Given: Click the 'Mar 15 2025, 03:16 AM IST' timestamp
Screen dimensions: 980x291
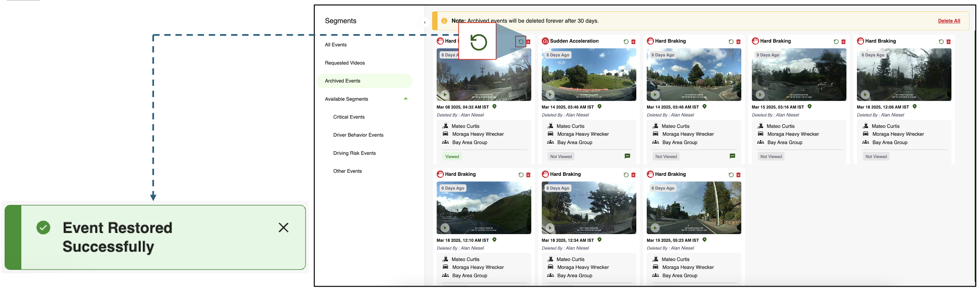Looking at the screenshot, I should point(778,107).
